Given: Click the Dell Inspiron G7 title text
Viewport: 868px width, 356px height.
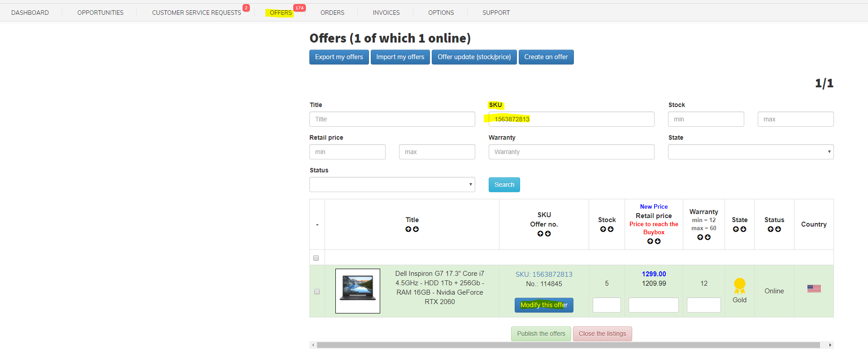Looking at the screenshot, I should coord(440,287).
